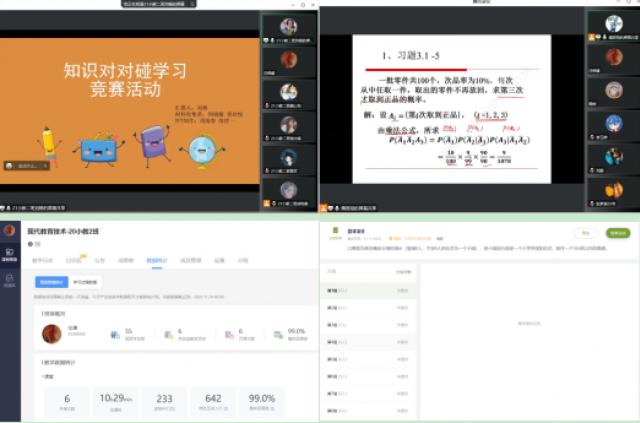Click the green button at top right of the homework page
Screen dimensions: 640x423
click(618, 233)
